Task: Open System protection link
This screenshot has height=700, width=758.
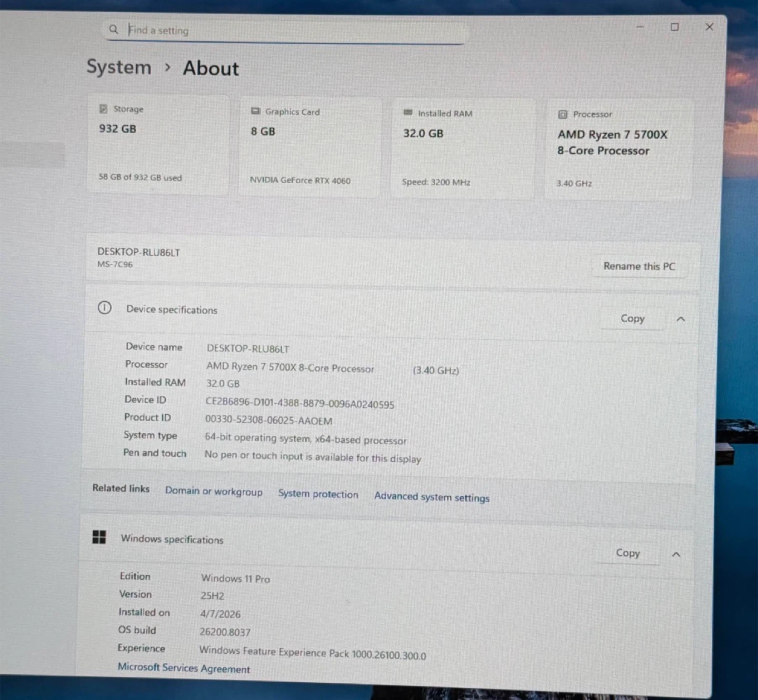Action: tap(318, 494)
